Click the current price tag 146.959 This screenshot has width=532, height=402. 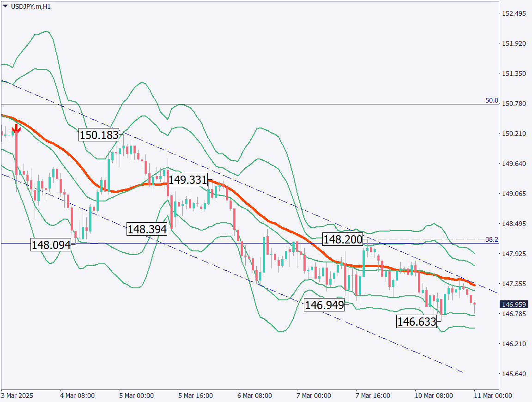pyautogui.click(x=514, y=305)
